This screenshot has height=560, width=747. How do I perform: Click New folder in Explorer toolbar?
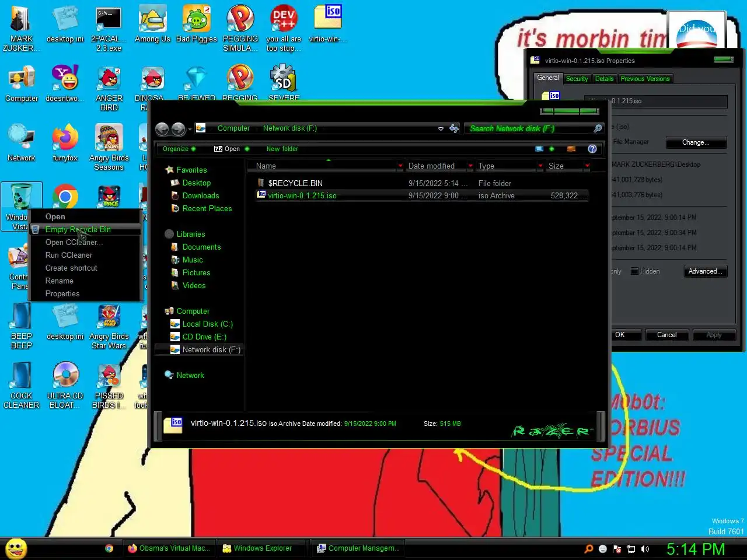click(282, 149)
